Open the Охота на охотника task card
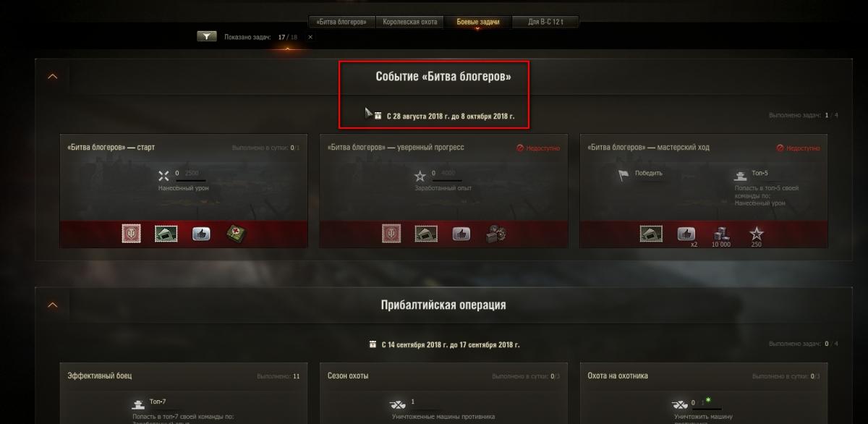The width and height of the screenshot is (868, 424). pyautogui.click(x=704, y=394)
